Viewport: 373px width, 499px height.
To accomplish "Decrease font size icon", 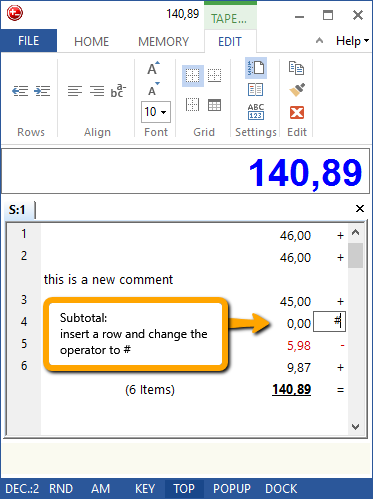I will [153, 89].
